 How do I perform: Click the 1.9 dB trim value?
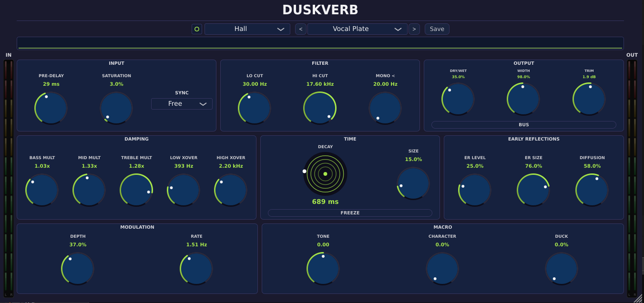coord(589,77)
